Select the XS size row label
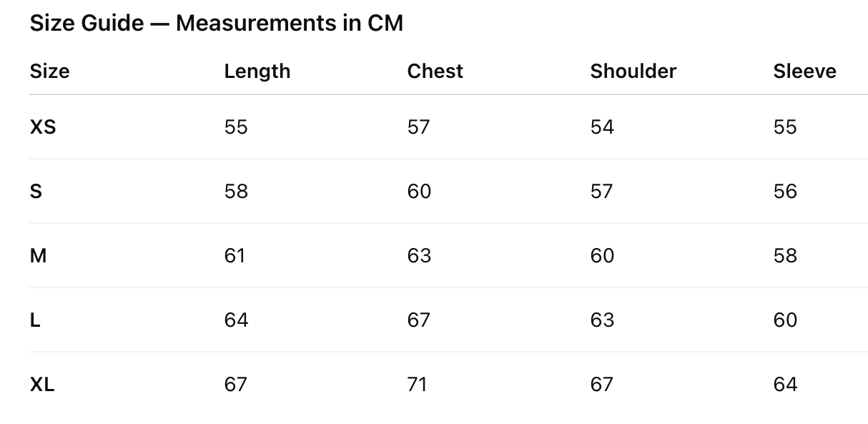The height and width of the screenshot is (424, 868). pos(43,127)
